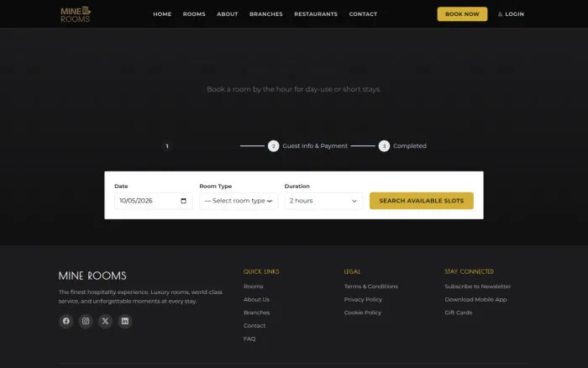The width and height of the screenshot is (588, 368).
Task: Click the user icon beside Login
Action: click(500, 14)
